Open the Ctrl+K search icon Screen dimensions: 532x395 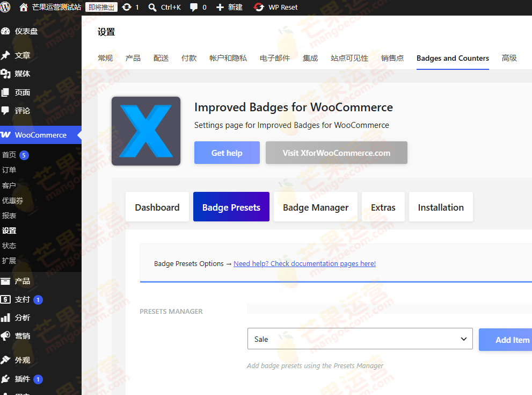tap(152, 7)
